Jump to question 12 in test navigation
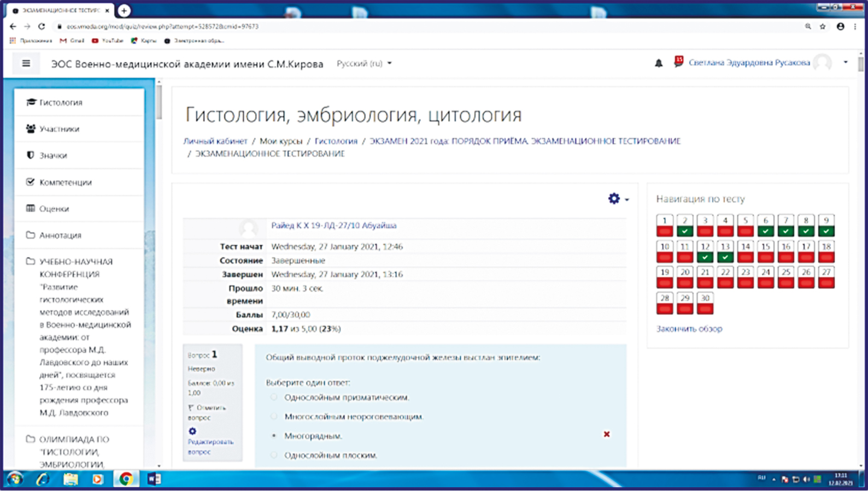 pos(705,251)
